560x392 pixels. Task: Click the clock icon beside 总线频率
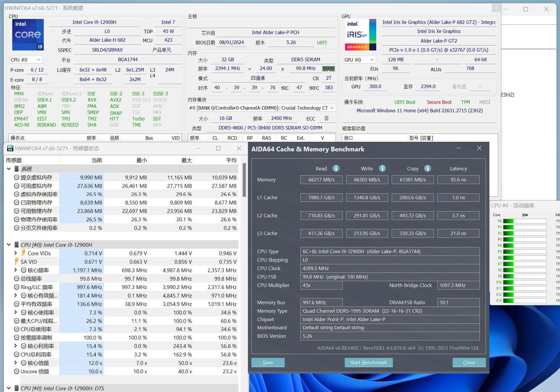coord(17,279)
